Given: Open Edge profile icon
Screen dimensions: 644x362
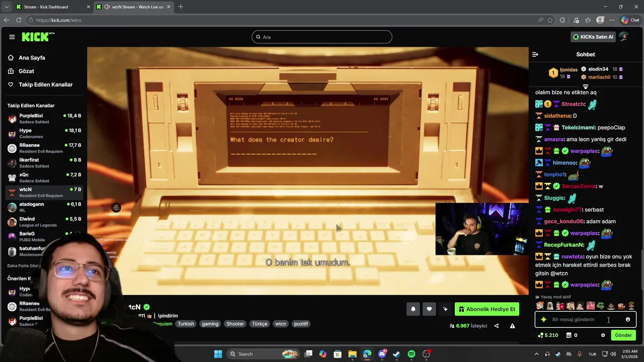Looking at the screenshot, I should pos(600,20).
